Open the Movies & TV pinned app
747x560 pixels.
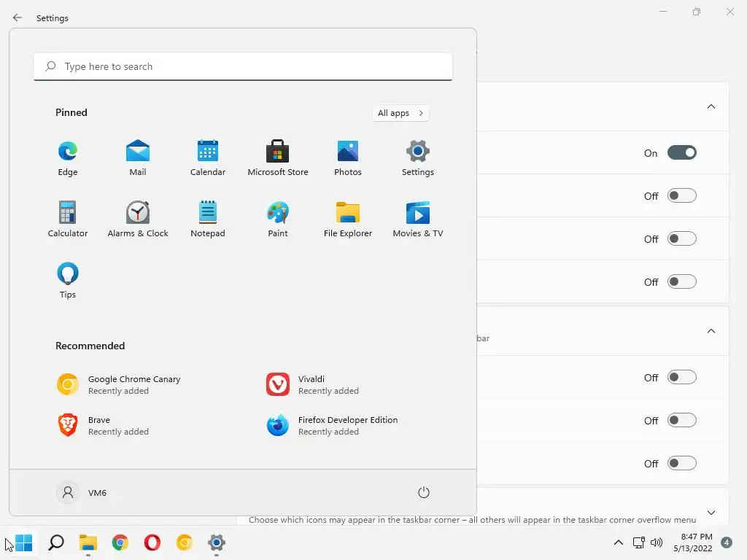[x=418, y=219]
